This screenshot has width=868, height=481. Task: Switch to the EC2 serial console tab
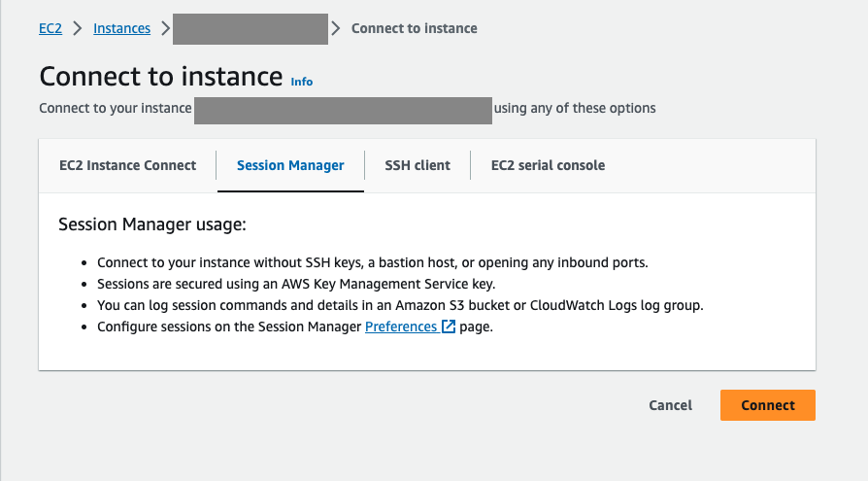548,165
